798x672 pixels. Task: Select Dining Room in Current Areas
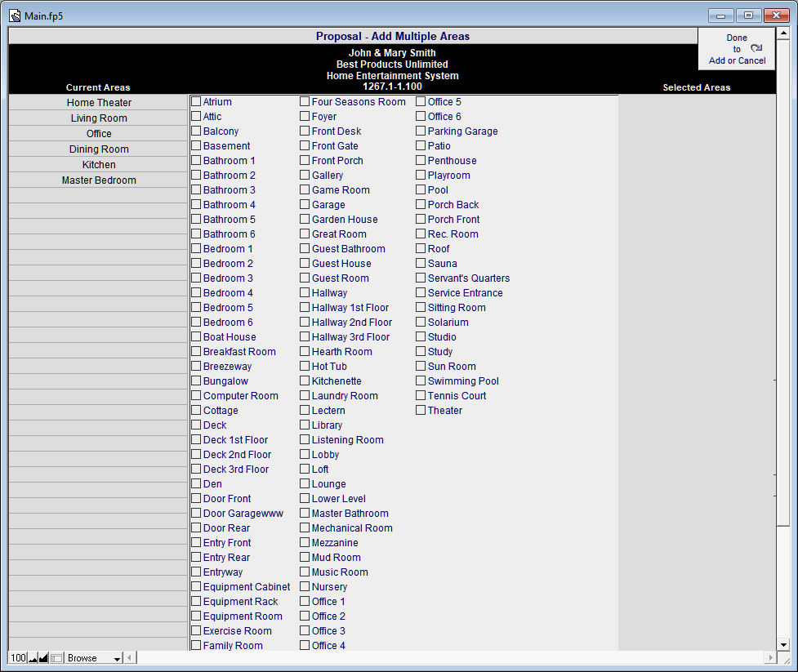98,149
